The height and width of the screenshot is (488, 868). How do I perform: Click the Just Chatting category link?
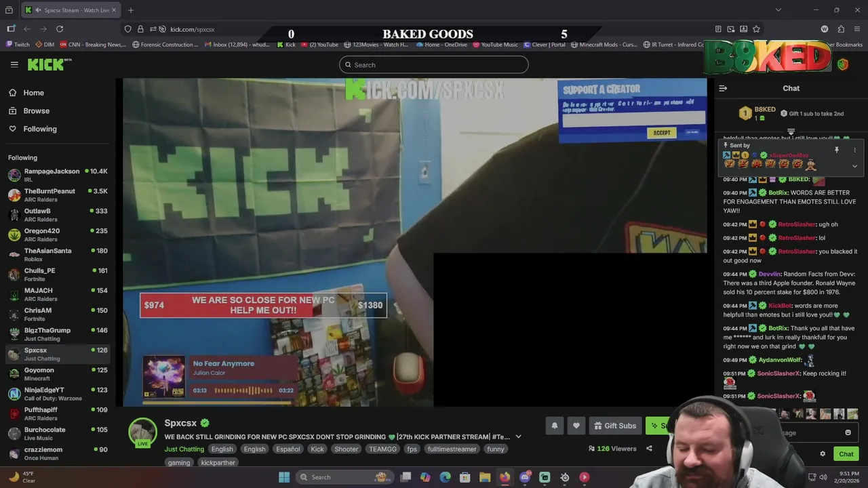click(x=184, y=449)
